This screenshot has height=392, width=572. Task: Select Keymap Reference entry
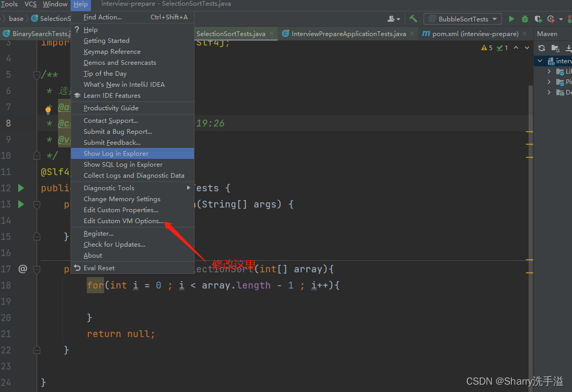point(132,52)
